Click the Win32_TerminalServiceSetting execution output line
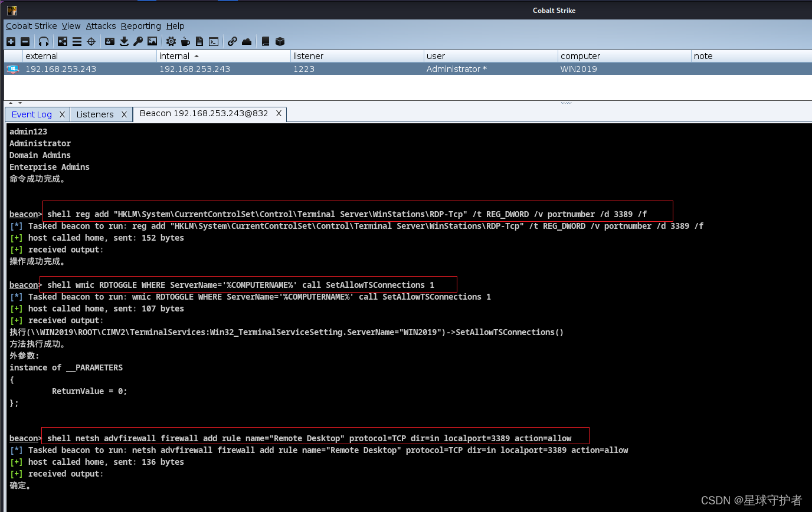Image resolution: width=812 pixels, height=512 pixels. [x=287, y=332]
